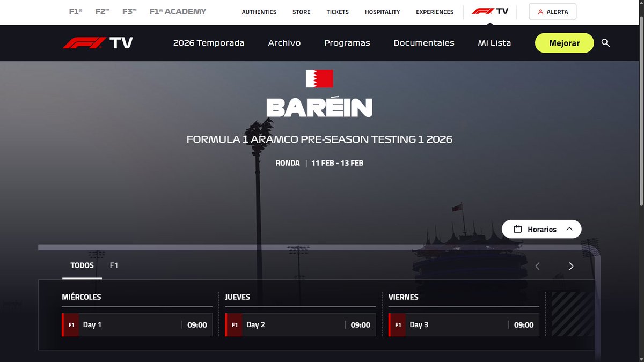644x362 pixels.
Task: Collapse the Horarios schedule panel
Action: (570, 229)
